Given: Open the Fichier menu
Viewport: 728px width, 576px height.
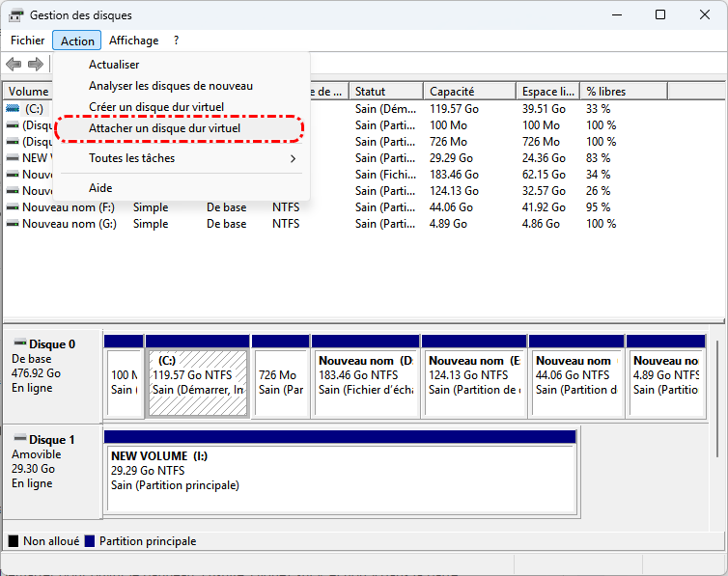Looking at the screenshot, I should 27,41.
